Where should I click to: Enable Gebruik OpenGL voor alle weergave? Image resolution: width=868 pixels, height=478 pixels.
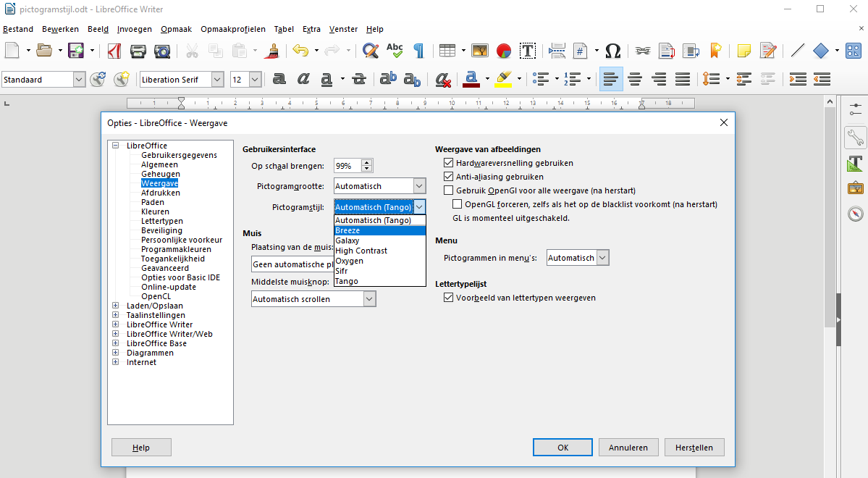[x=448, y=190]
